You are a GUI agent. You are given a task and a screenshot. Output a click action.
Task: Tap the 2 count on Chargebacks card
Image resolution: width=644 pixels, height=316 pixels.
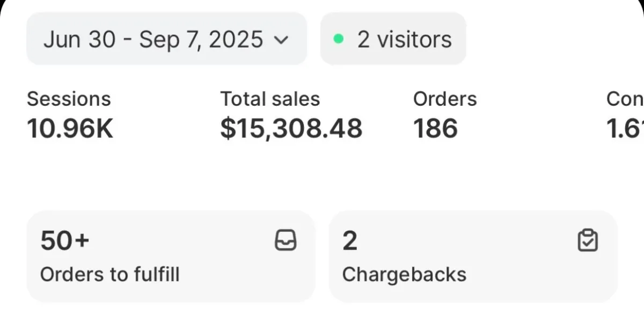point(350,240)
